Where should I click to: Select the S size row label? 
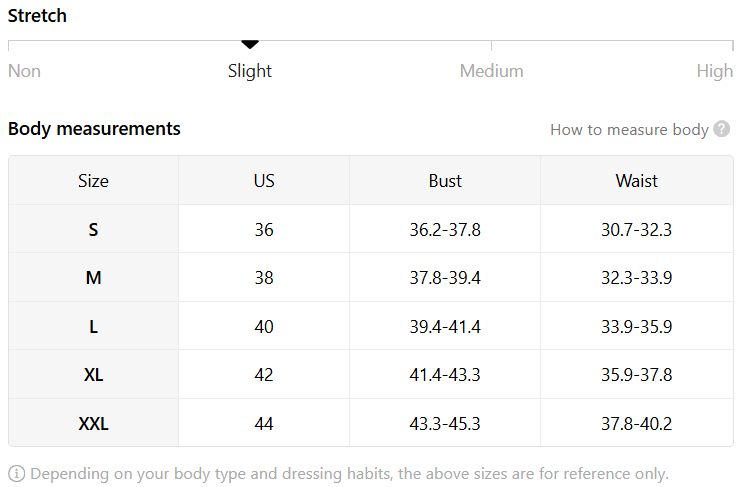tap(93, 230)
